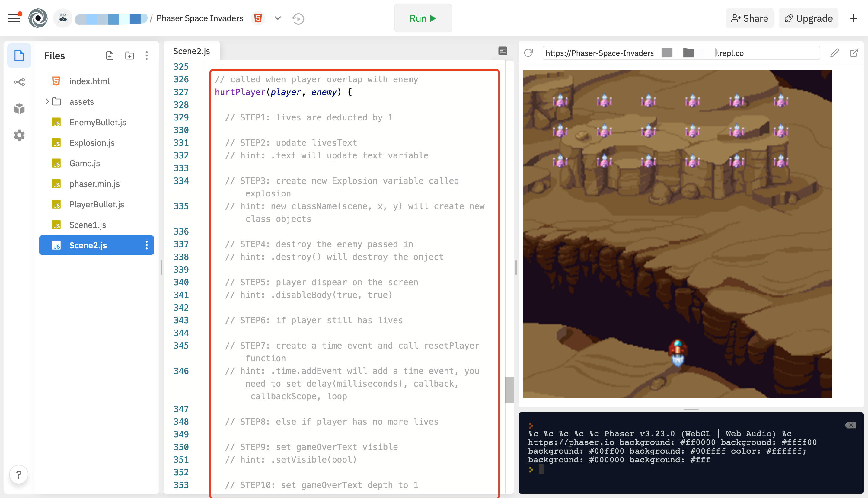Open preview in new tab icon
868x498 pixels.
854,53
